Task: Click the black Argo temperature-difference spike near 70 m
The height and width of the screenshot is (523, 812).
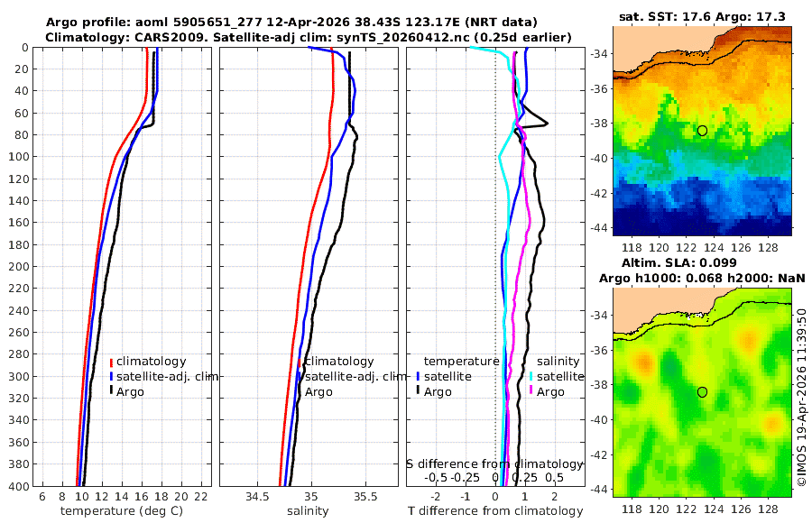Action: (x=546, y=124)
